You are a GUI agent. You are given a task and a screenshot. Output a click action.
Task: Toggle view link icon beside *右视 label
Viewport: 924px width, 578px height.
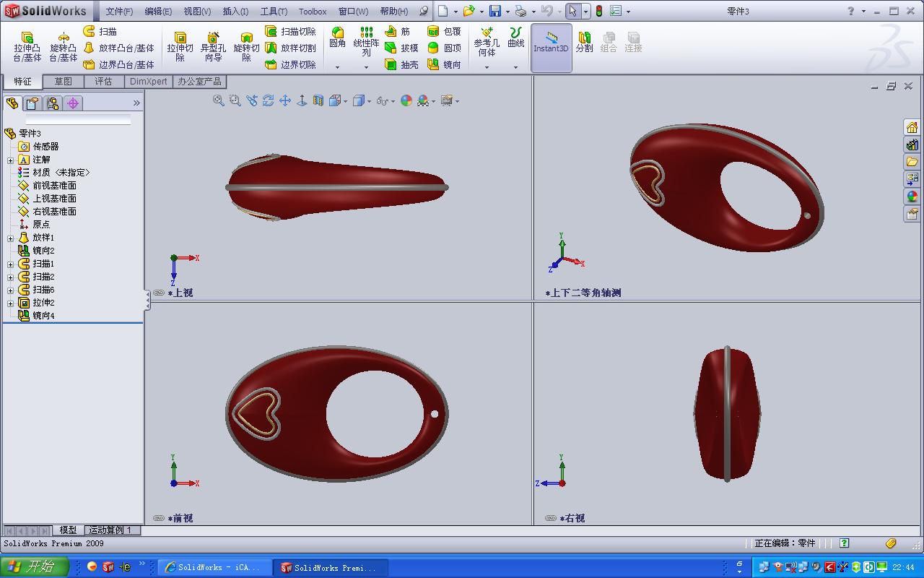[x=551, y=518]
